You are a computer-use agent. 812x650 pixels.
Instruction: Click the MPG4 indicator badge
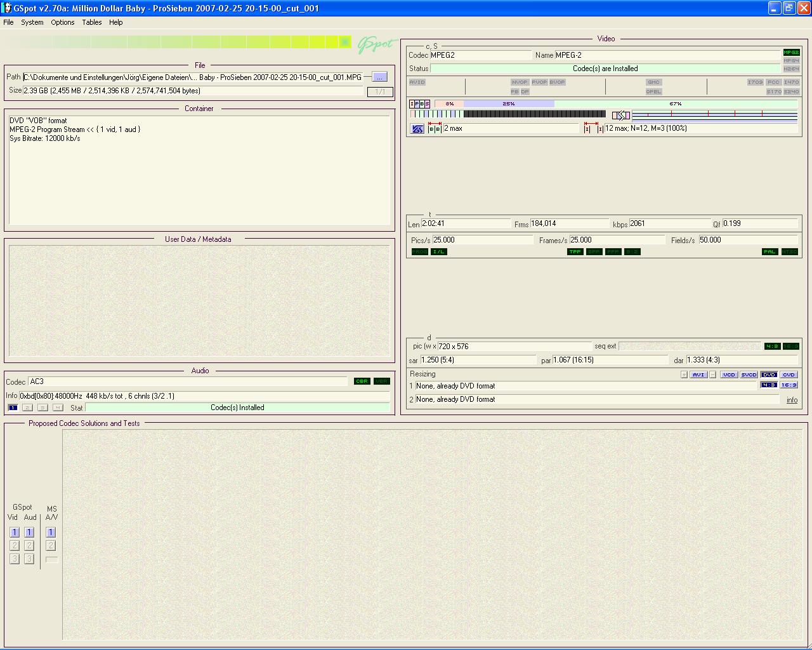click(x=791, y=61)
